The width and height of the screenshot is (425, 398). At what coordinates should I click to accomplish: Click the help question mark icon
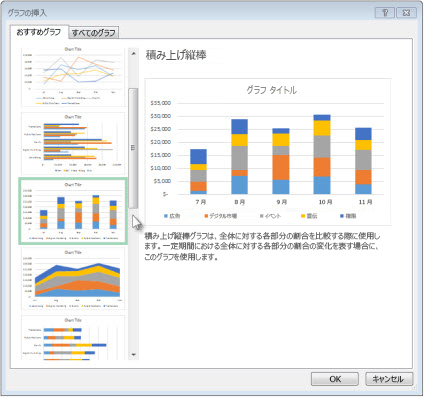(x=385, y=13)
